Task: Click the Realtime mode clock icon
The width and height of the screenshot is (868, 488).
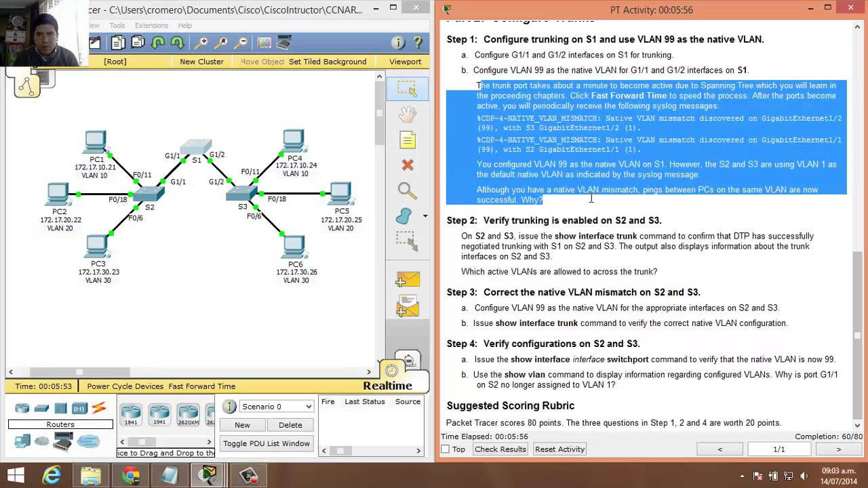Action: [391, 370]
